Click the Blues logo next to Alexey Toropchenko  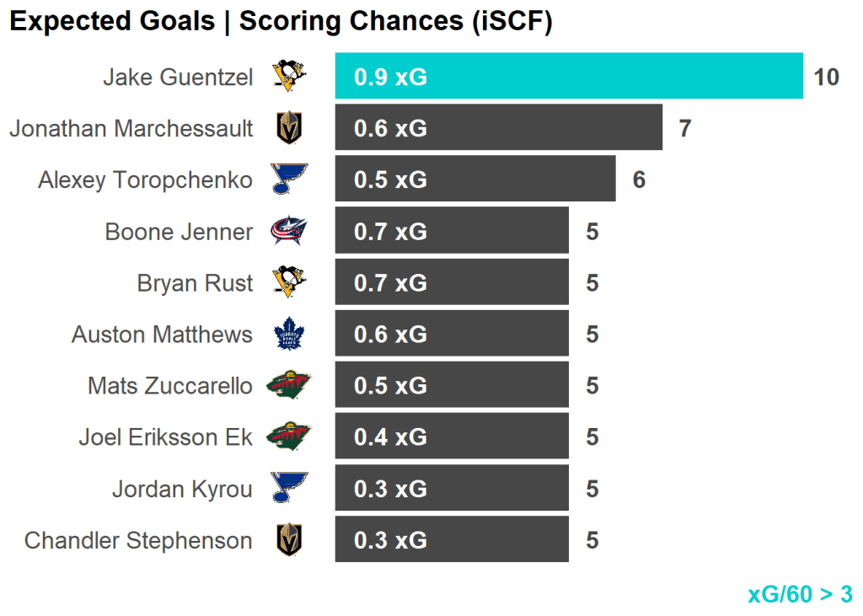pos(289,179)
